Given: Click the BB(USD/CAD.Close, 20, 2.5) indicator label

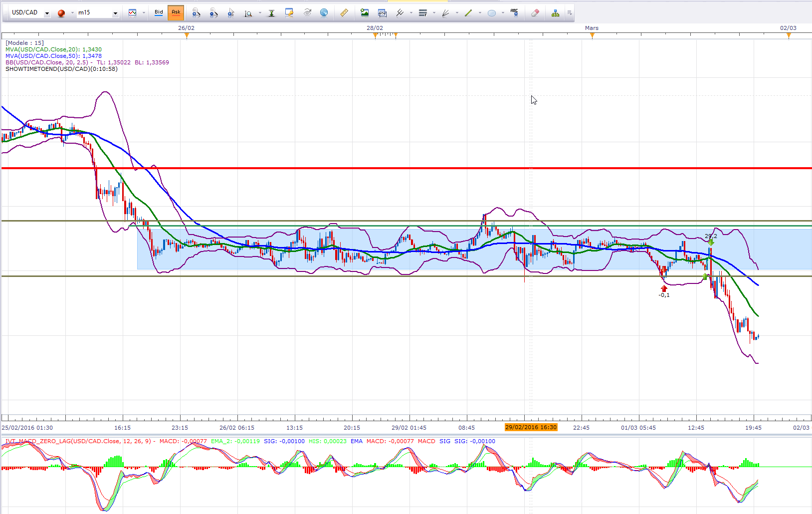Looking at the screenshot, I should (87, 62).
